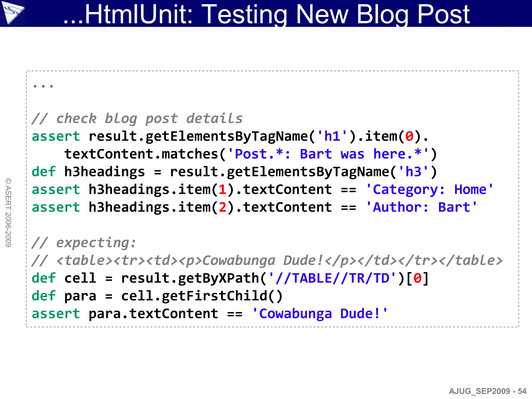Click the string 'Author: Bart'

coord(422,207)
